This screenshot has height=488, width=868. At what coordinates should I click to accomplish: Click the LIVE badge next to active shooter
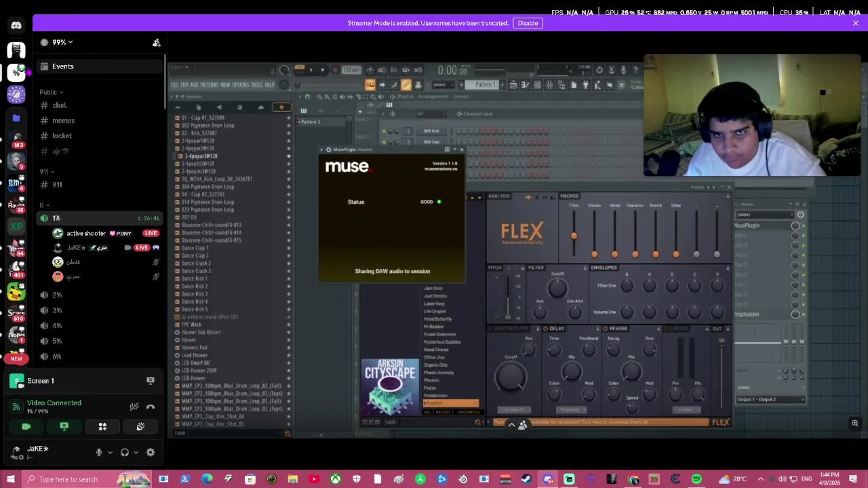151,233
